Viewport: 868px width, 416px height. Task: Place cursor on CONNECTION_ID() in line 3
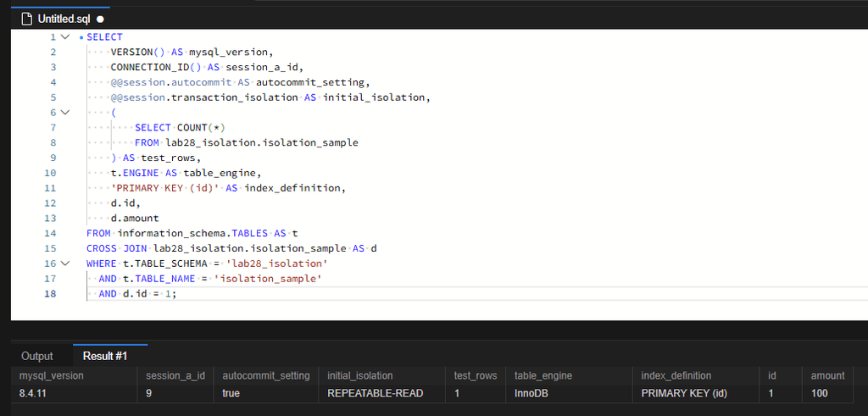click(156, 67)
